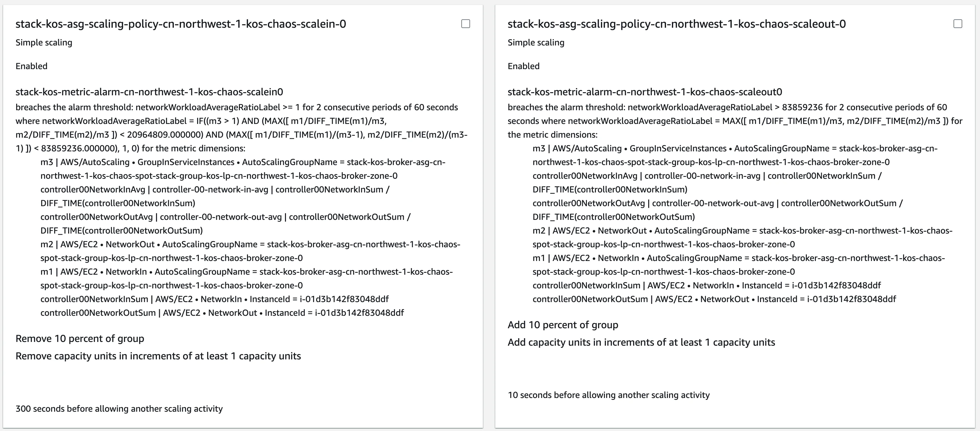980x431 pixels.
Task: Click the scaleout m2 NetworkOut dimension line
Action: tap(742, 230)
